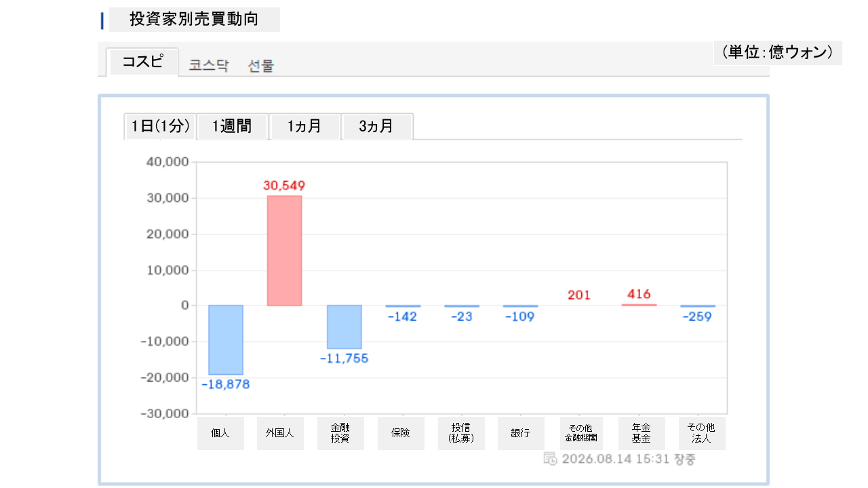Click the -11,755 value label
The image size is (868, 488).
point(344,359)
